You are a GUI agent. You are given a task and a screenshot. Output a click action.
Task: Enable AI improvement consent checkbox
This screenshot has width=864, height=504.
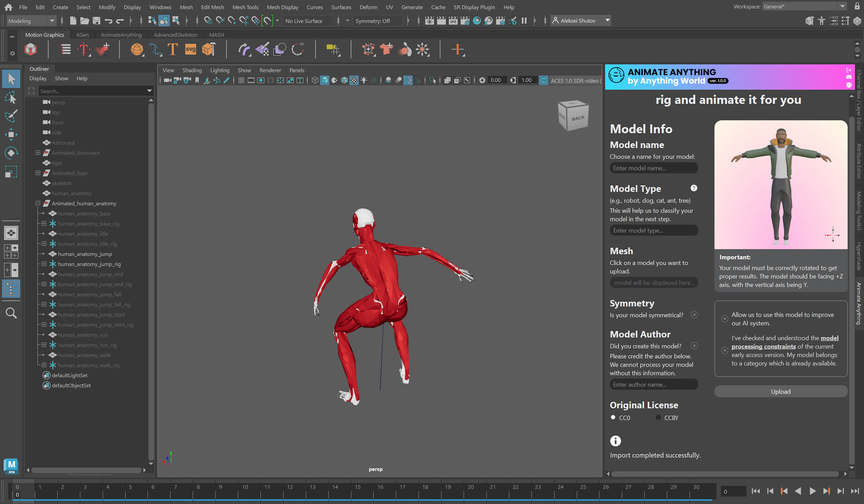pyautogui.click(x=725, y=319)
